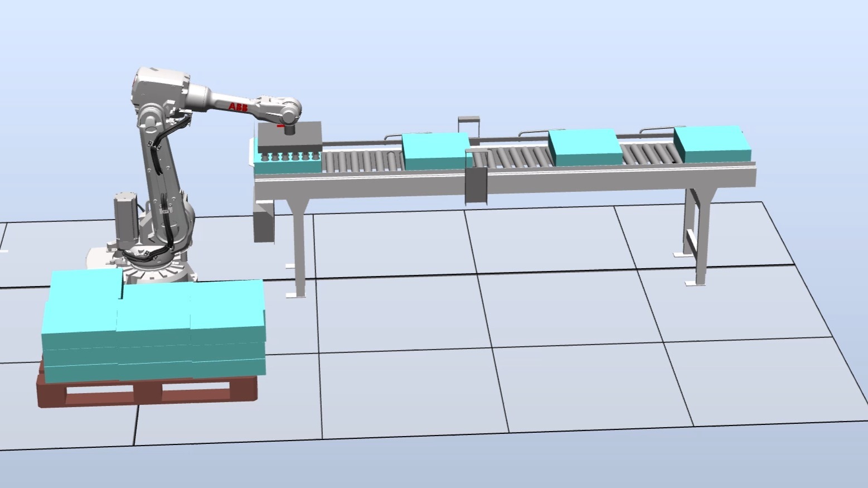
Task: Click the red ABB logo on the robot arm
Action: click(x=238, y=107)
